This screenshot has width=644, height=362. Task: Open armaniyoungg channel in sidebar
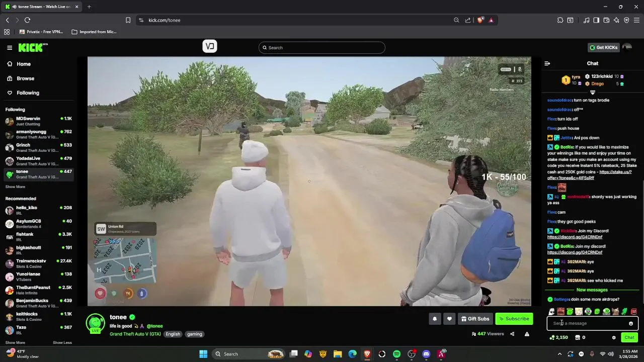pyautogui.click(x=39, y=134)
